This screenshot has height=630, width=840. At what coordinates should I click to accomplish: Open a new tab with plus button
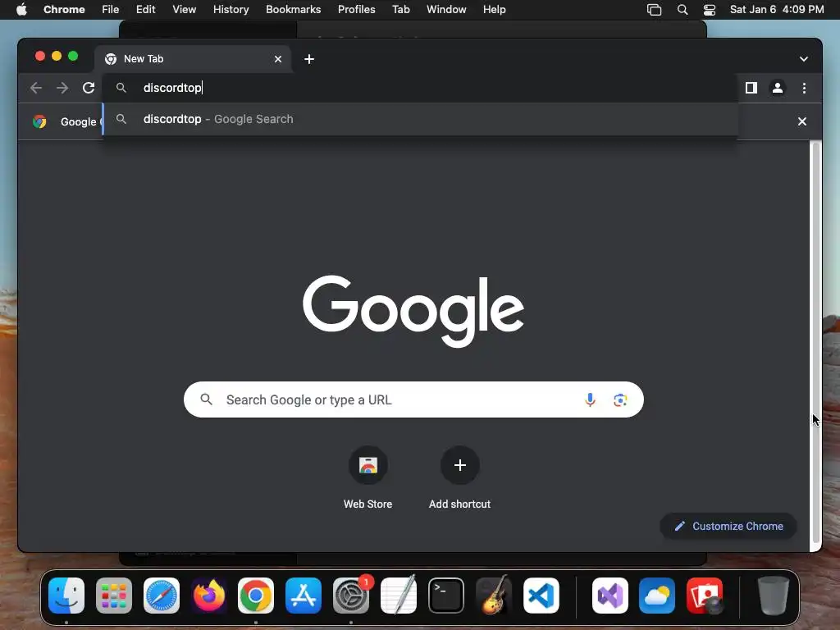(x=309, y=59)
